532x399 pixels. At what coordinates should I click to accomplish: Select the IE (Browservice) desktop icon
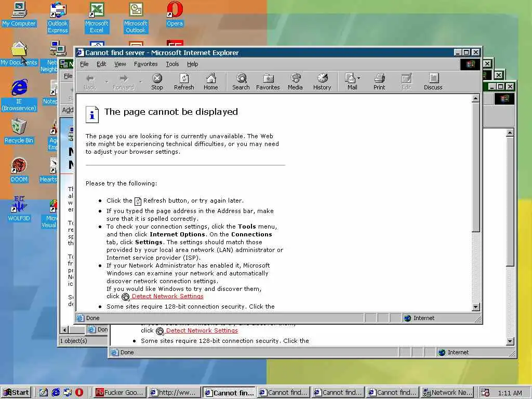coord(19,96)
